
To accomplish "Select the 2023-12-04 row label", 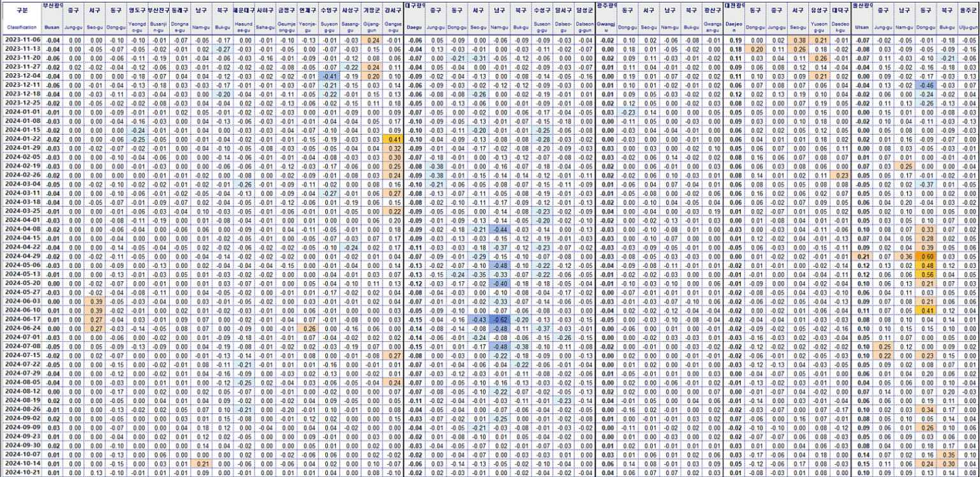I will coord(20,75).
